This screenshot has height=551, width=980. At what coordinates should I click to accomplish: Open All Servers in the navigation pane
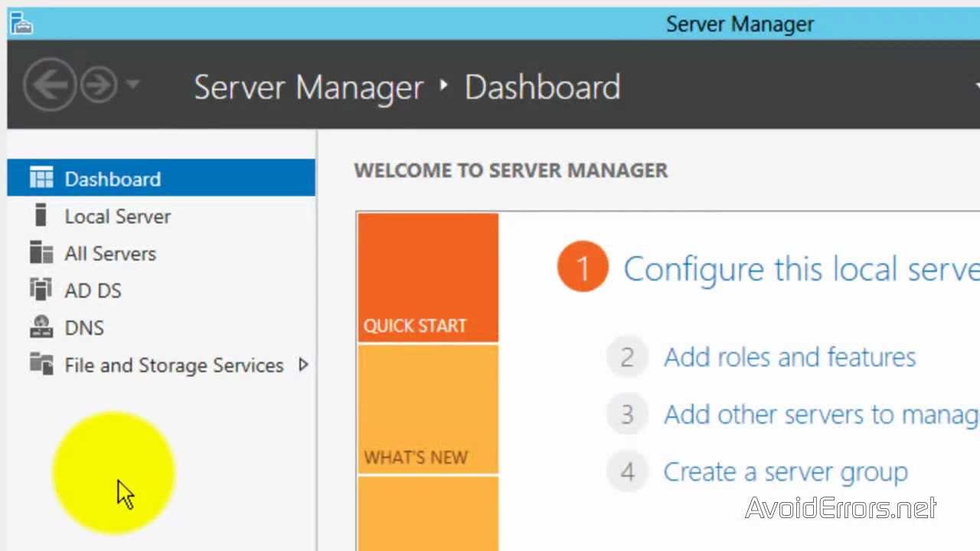(x=161, y=253)
